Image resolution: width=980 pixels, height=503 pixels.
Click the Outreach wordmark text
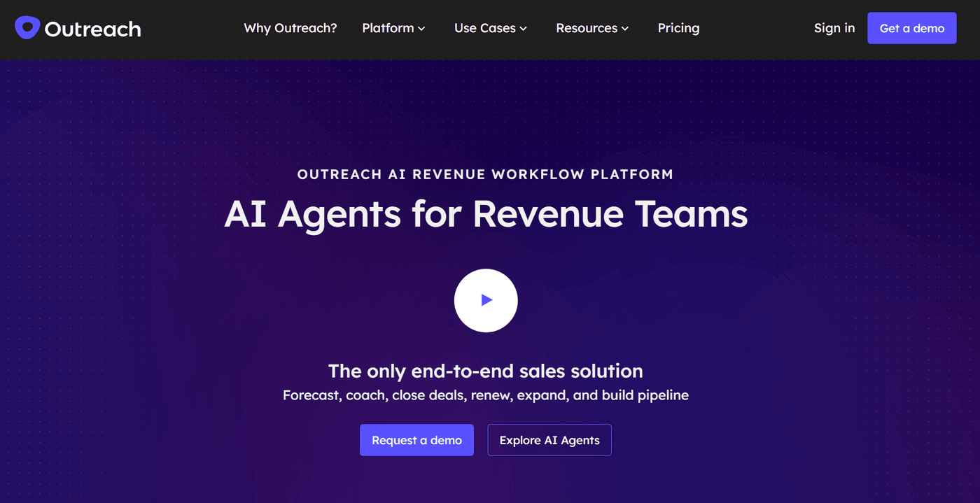coord(93,29)
